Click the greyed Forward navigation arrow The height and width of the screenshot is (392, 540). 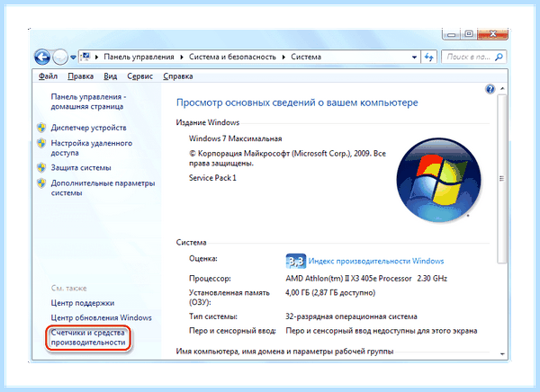pyautogui.click(x=60, y=58)
